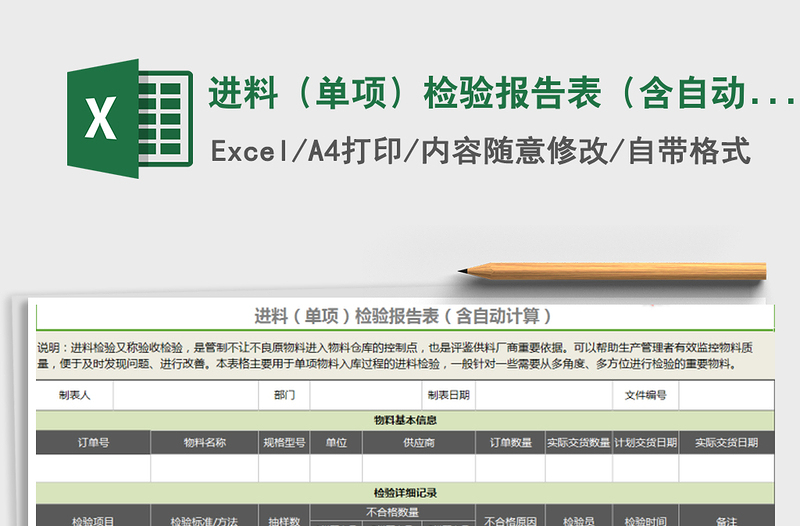Click the empty field beside 文件编号
This screenshot has height=526, width=800.
pos(727,395)
